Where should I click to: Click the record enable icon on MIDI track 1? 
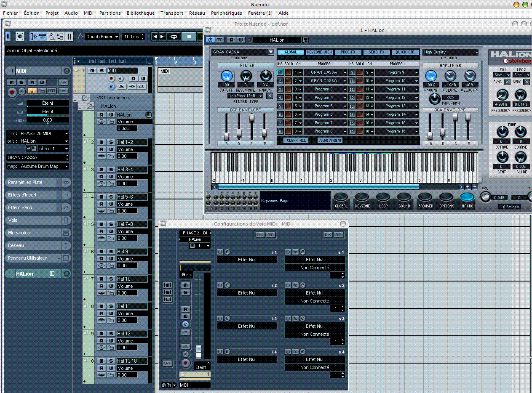(x=112, y=79)
